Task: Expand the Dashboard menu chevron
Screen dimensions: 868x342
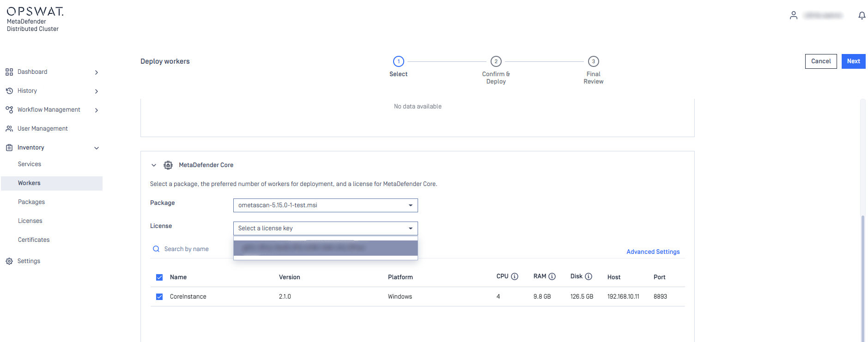Action: click(97, 72)
